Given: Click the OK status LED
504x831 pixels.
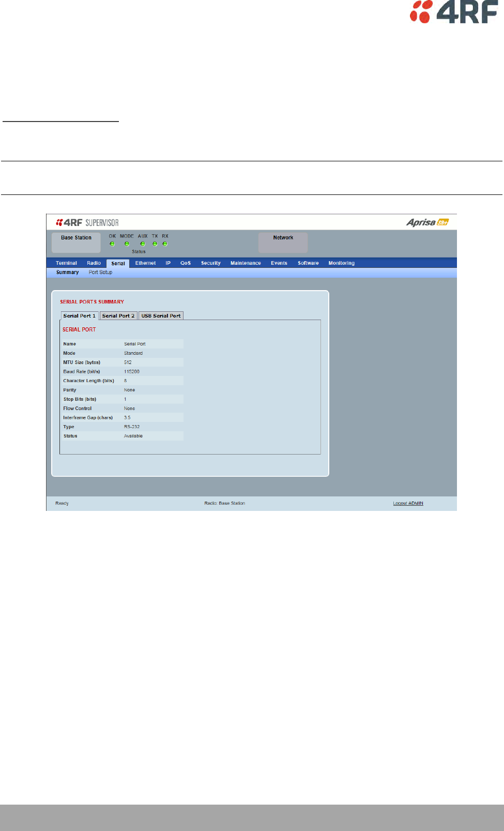Looking at the screenshot, I should pyautogui.click(x=112, y=244).
